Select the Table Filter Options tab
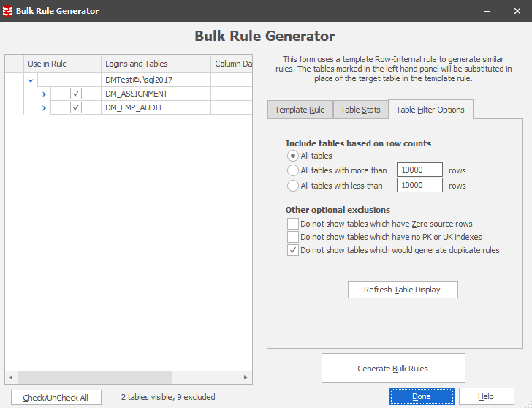532x408 pixels. [x=430, y=110]
